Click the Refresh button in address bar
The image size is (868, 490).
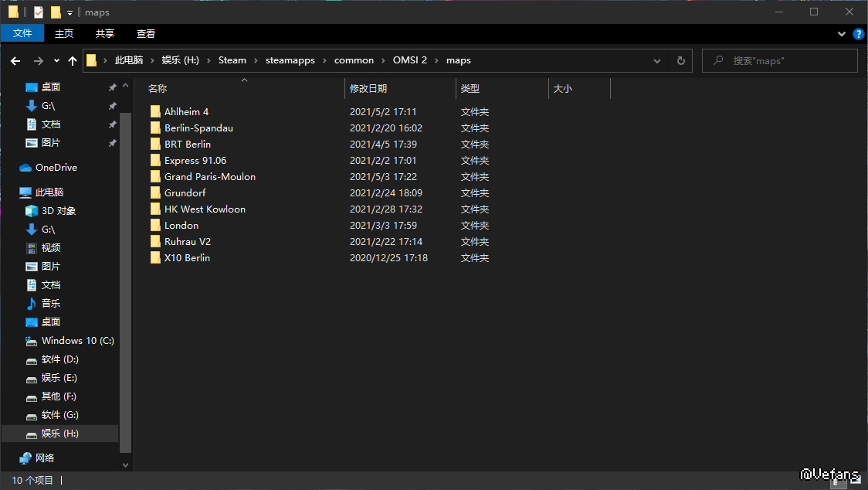680,60
